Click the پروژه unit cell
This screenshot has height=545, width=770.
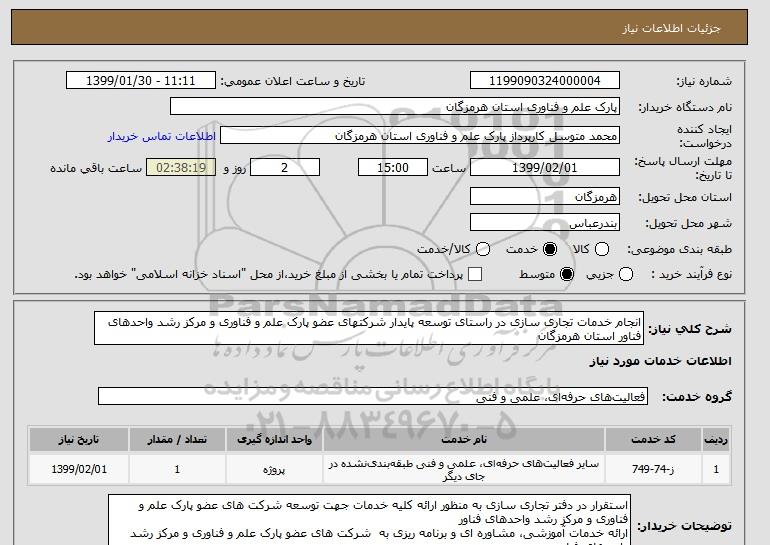pos(275,469)
